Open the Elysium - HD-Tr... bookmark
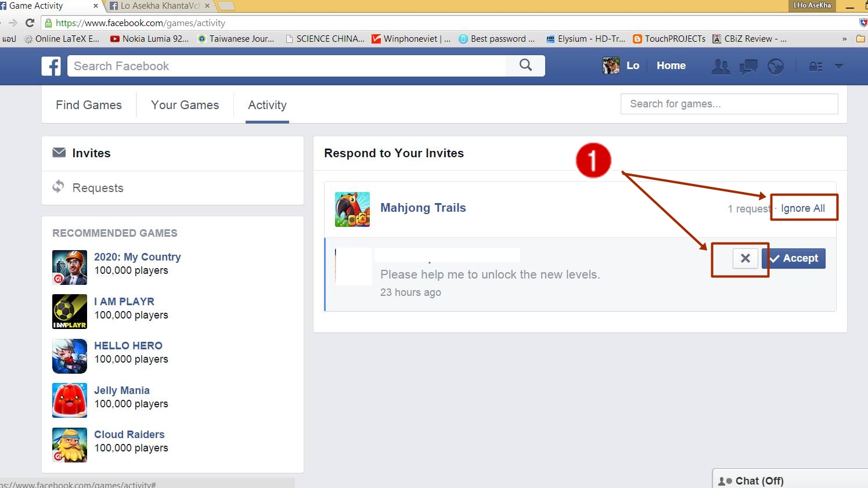The image size is (868, 488). pos(586,39)
